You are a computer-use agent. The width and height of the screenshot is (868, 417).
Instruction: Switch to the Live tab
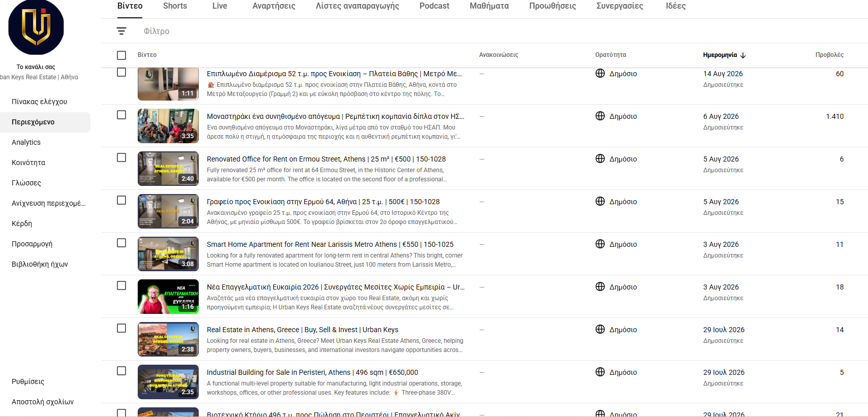click(220, 6)
